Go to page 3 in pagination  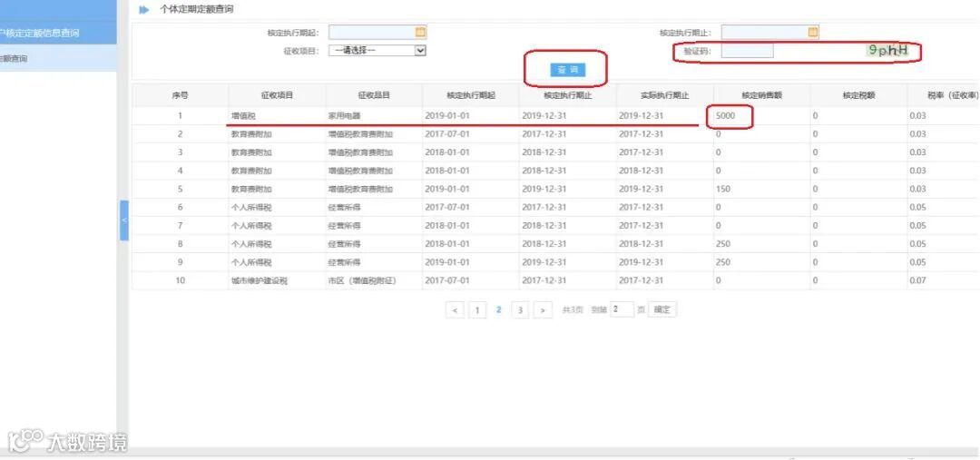point(520,310)
